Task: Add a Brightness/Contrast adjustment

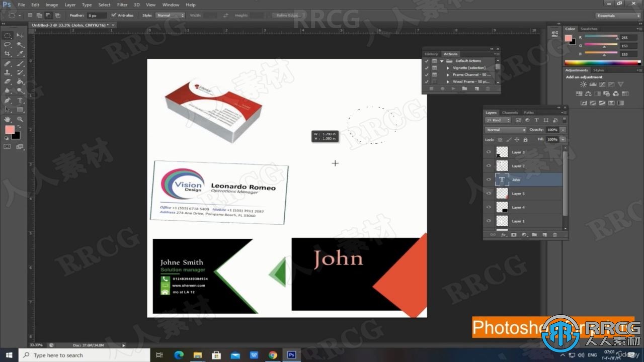Action: 583,84
